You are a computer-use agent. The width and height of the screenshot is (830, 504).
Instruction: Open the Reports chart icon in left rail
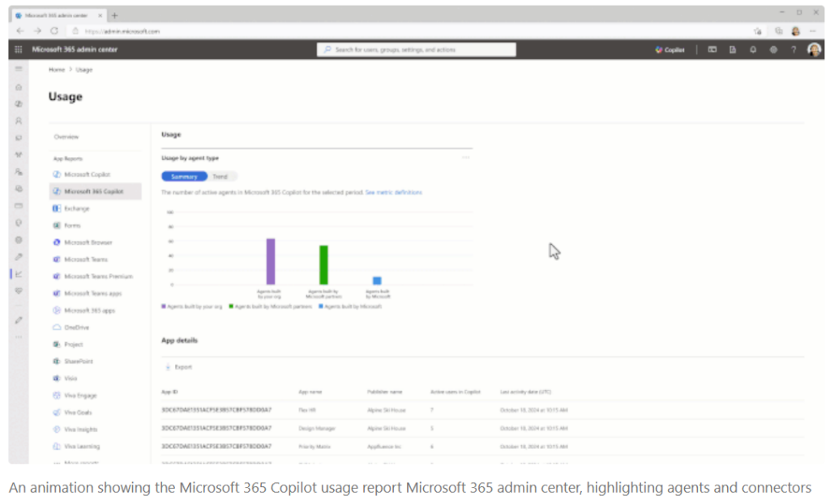19,274
